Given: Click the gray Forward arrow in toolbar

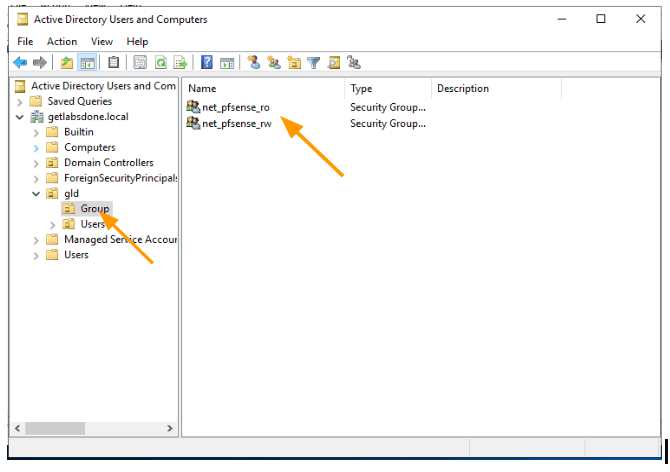Looking at the screenshot, I should [x=40, y=63].
